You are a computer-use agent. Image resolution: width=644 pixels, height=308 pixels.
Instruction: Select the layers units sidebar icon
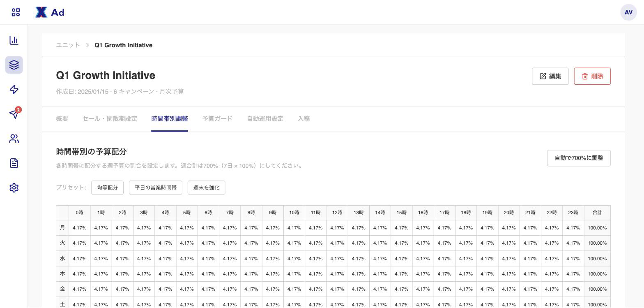(14, 65)
